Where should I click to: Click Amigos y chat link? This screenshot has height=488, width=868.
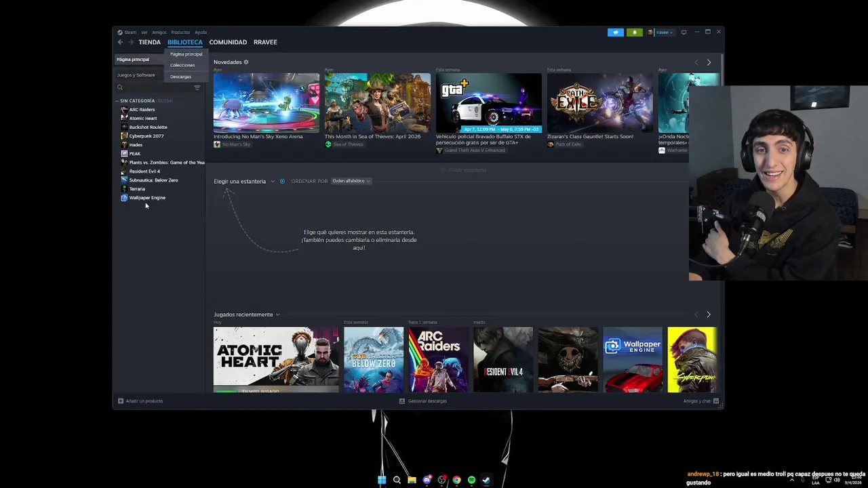pyautogui.click(x=697, y=401)
